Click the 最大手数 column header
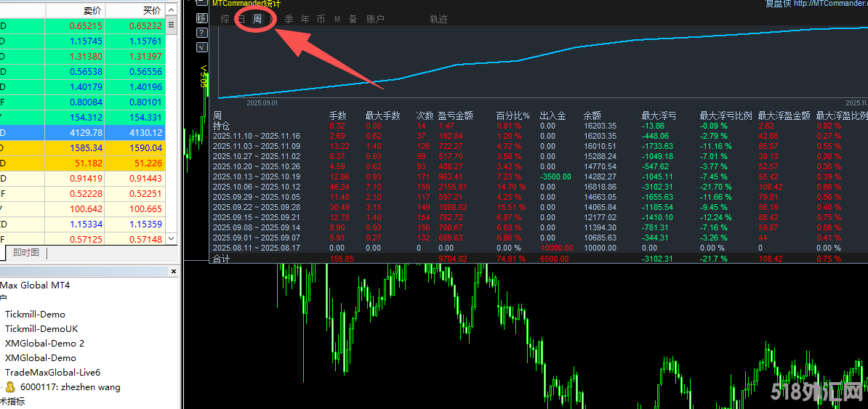The width and height of the screenshot is (868, 409). click(x=382, y=116)
